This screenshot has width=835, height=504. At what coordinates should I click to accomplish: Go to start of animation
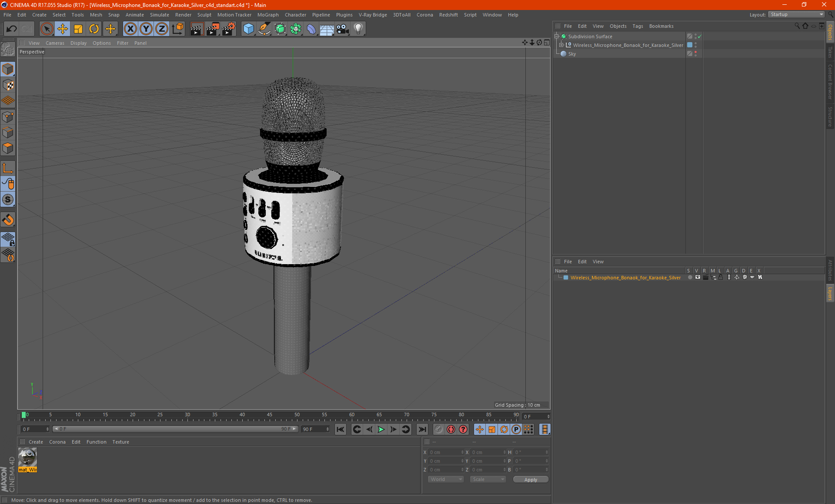point(341,429)
